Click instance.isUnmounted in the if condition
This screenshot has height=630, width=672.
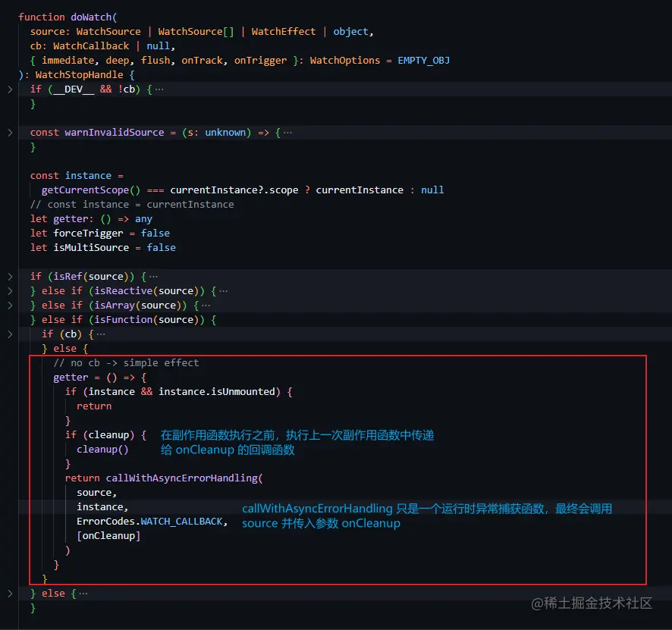(216, 391)
